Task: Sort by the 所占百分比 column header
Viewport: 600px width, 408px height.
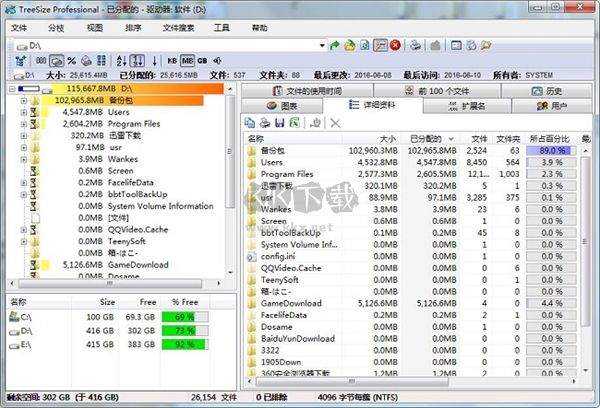Action: click(551, 139)
